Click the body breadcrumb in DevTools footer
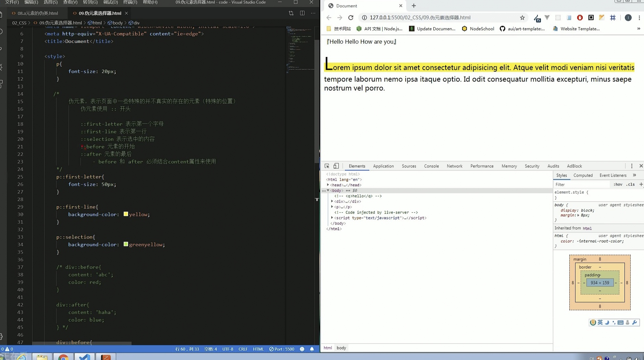This screenshot has height=360, width=644. point(341,348)
